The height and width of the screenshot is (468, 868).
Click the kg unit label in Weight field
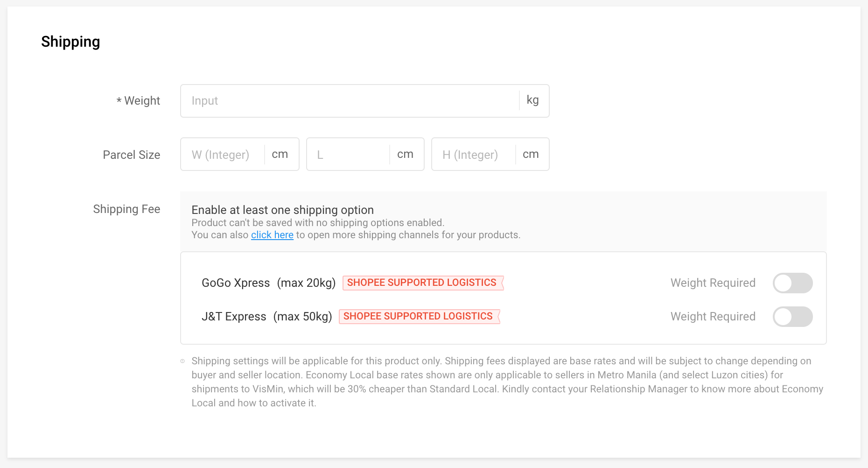[x=532, y=100]
